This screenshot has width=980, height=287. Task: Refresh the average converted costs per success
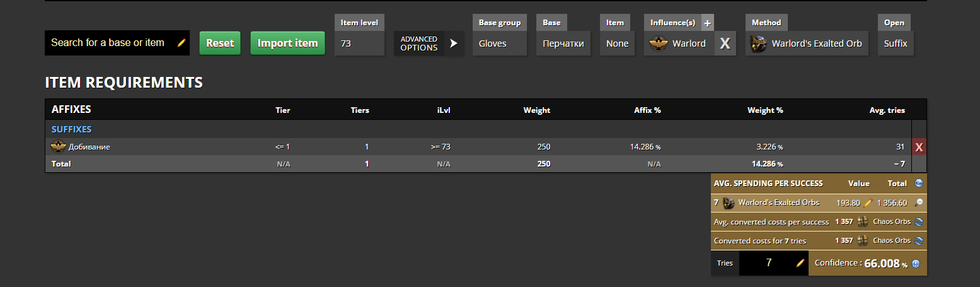click(919, 222)
